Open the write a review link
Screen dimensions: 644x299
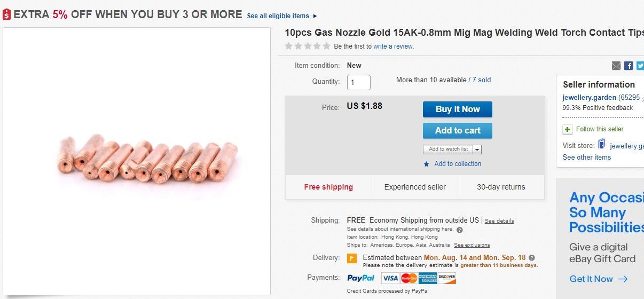394,46
